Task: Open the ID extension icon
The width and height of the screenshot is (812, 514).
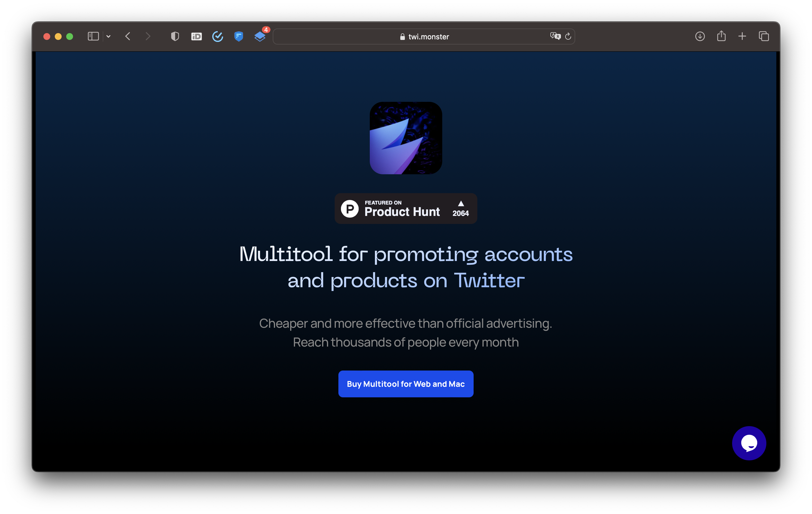Action: coord(197,37)
